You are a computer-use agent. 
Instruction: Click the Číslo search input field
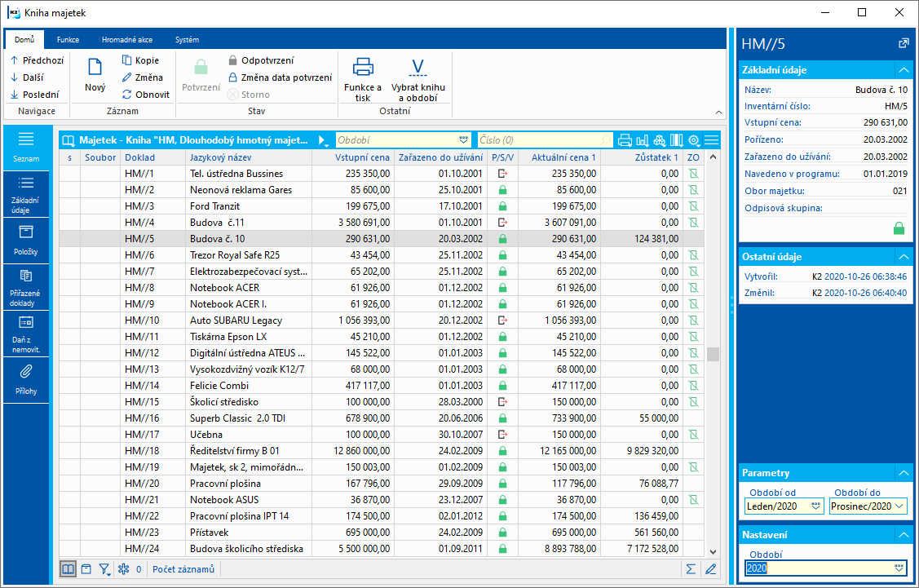[538, 140]
